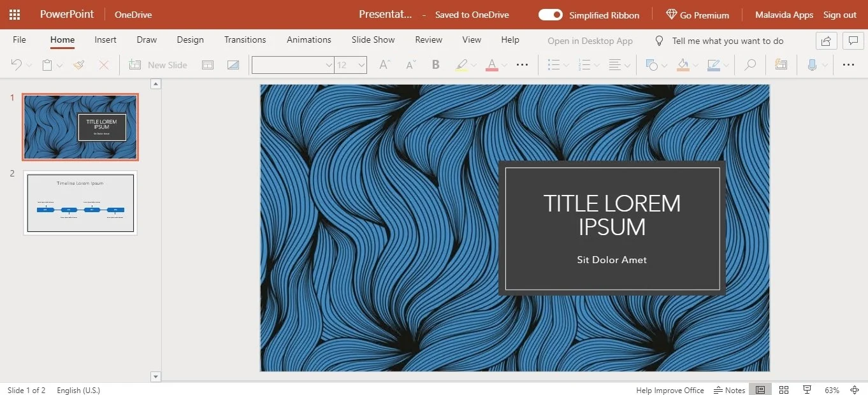The height and width of the screenshot is (395, 868).
Task: Open the Share icon button
Action: tap(826, 41)
